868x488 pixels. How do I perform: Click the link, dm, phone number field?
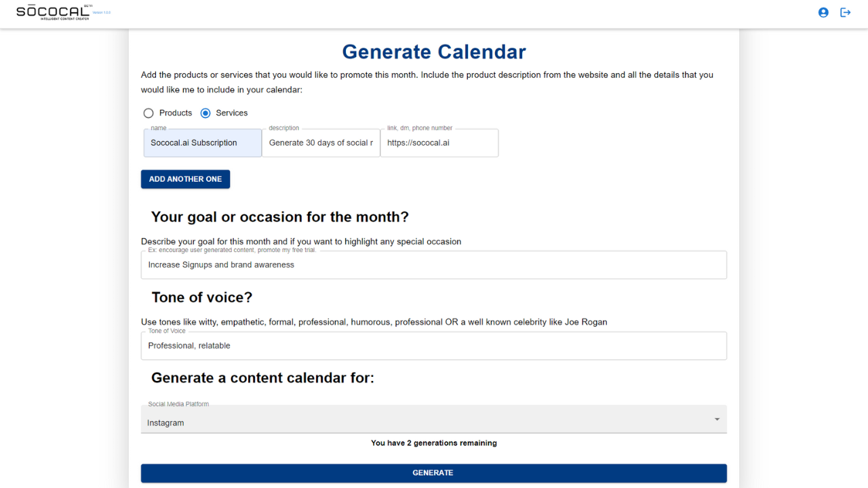[x=439, y=143]
